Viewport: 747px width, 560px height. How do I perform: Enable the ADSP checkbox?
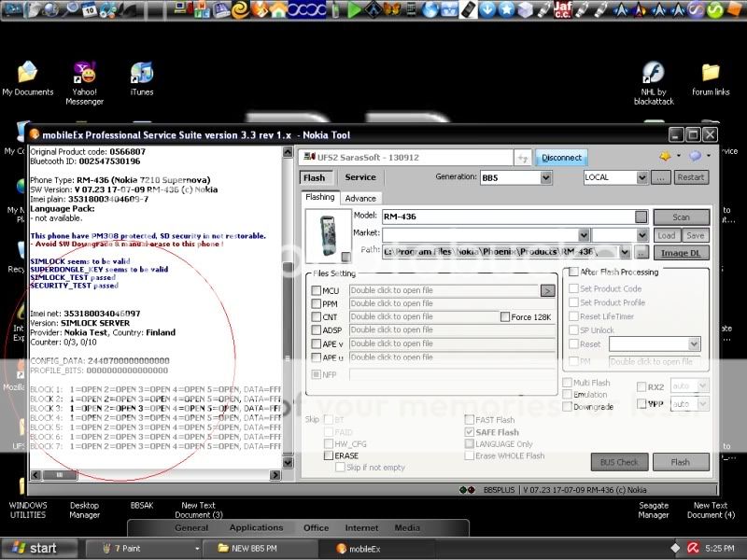point(316,330)
